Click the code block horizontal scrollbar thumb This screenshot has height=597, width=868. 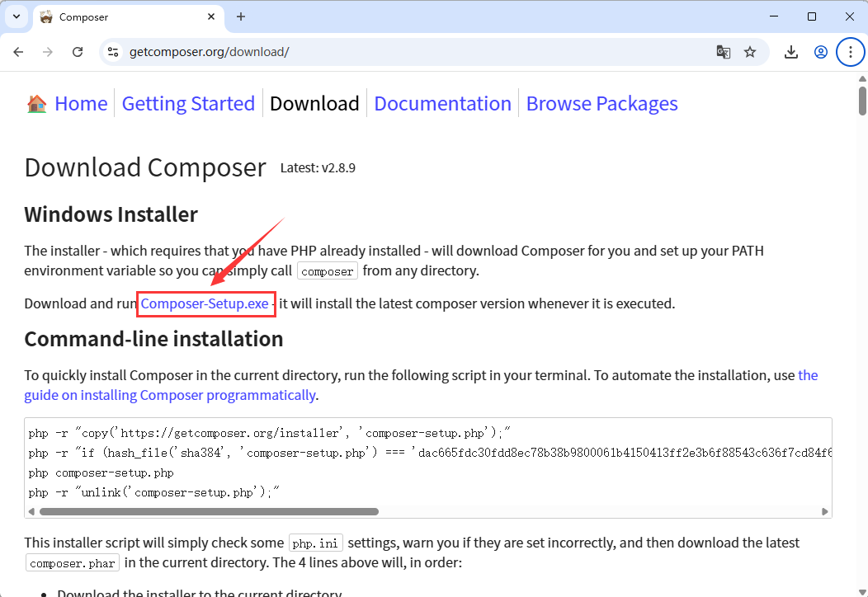pyautogui.click(x=210, y=512)
